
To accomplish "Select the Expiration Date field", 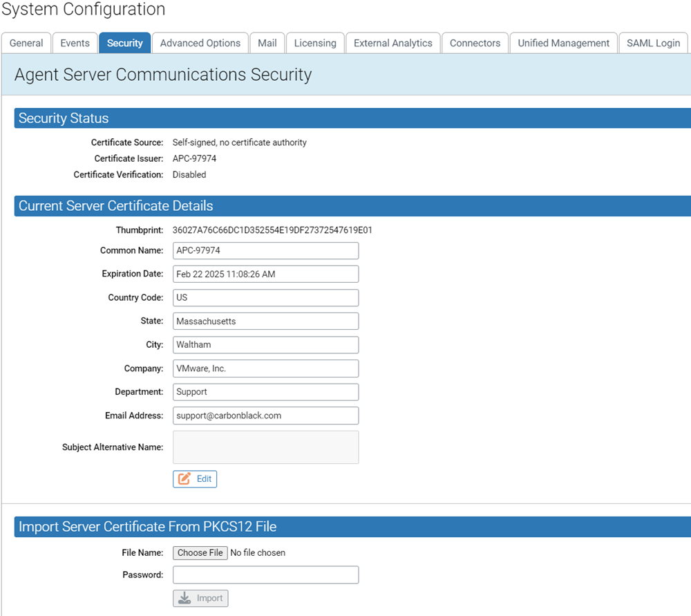I will pos(265,274).
